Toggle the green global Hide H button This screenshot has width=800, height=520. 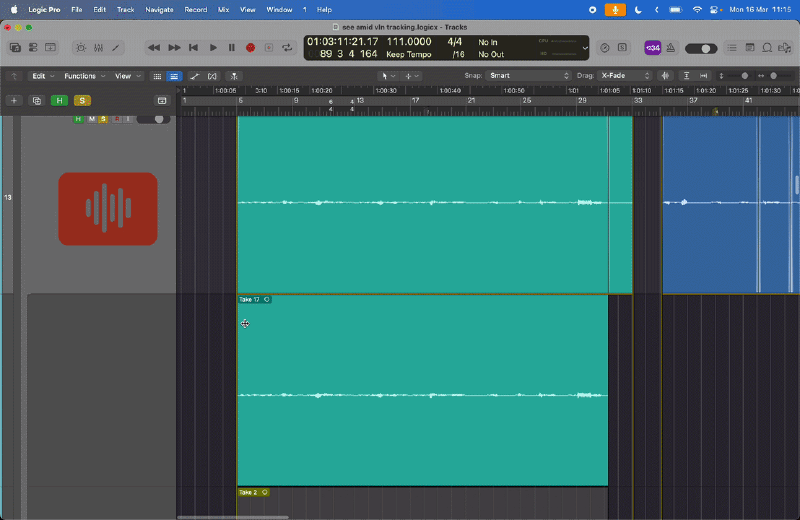click(59, 101)
